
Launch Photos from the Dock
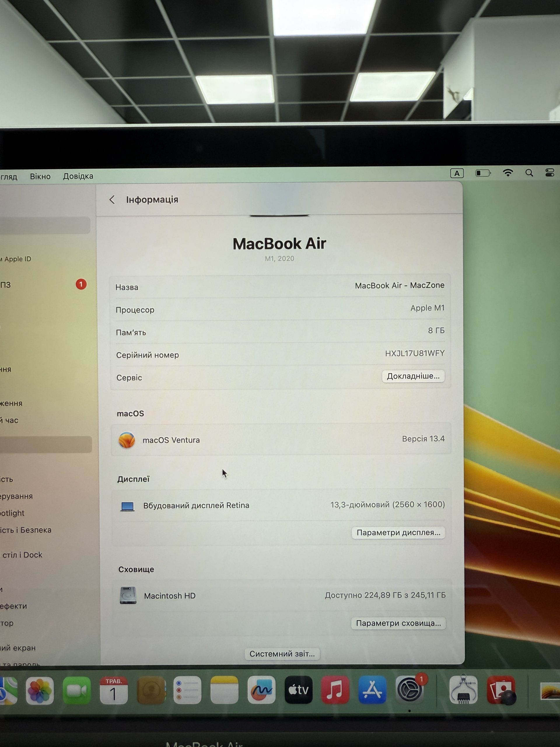click(39, 691)
